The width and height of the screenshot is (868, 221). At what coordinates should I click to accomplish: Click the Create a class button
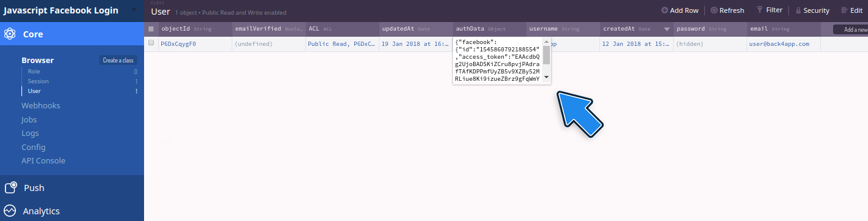[119, 60]
